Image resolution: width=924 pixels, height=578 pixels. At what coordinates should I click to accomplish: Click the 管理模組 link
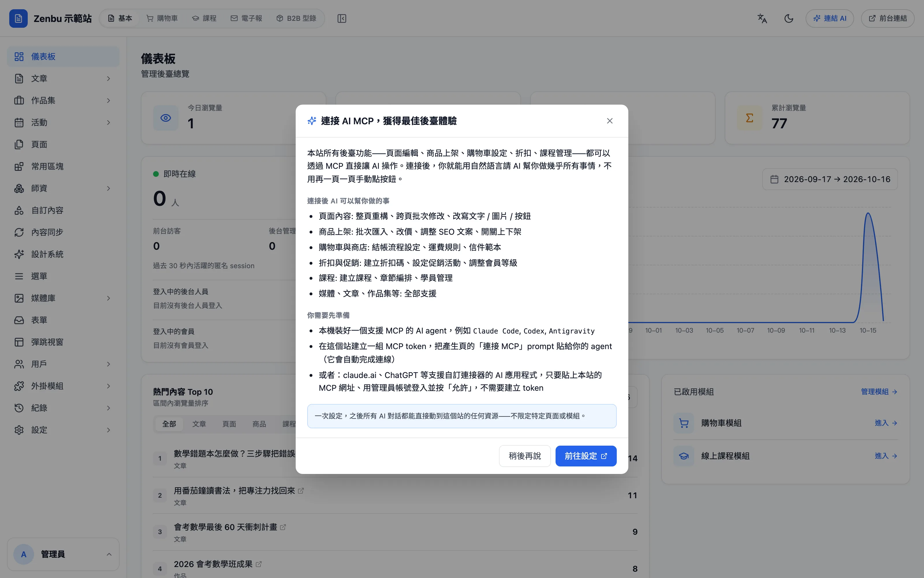click(879, 391)
